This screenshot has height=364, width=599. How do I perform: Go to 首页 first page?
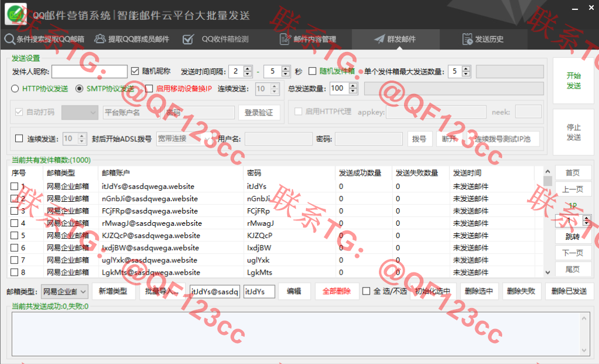pyautogui.click(x=573, y=173)
